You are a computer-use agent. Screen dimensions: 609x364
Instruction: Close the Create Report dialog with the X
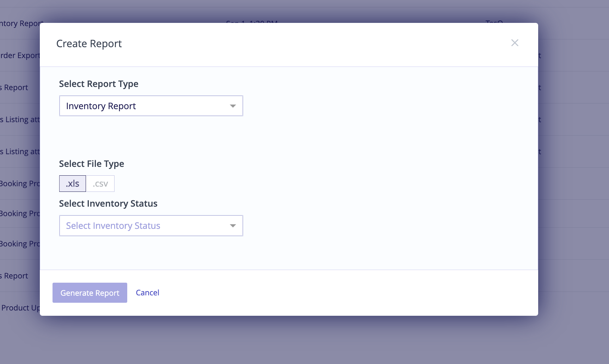[515, 43]
